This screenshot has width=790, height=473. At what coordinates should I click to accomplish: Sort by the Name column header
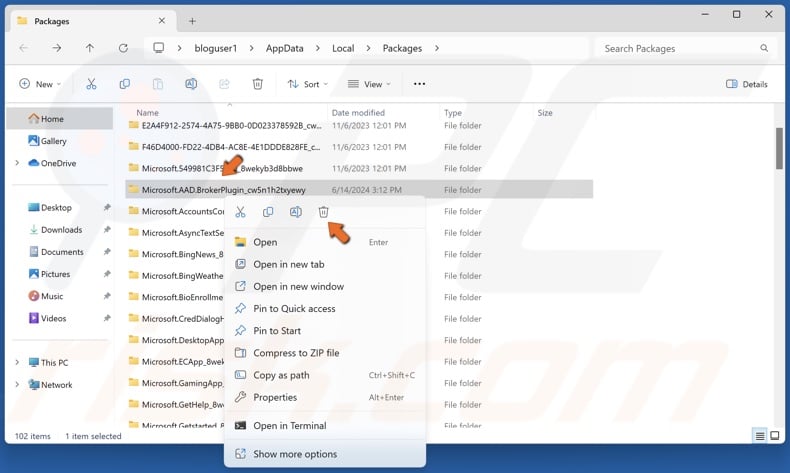click(147, 113)
